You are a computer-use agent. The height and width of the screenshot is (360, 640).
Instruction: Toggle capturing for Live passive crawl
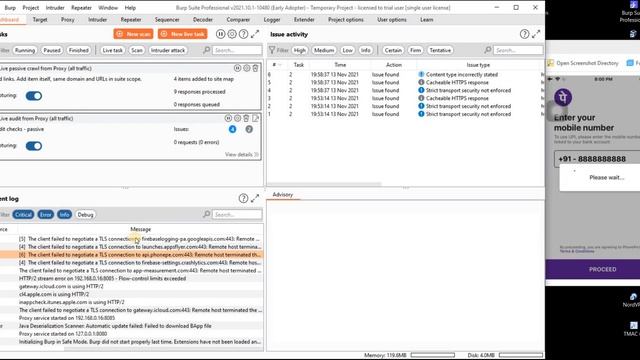(x=34, y=96)
